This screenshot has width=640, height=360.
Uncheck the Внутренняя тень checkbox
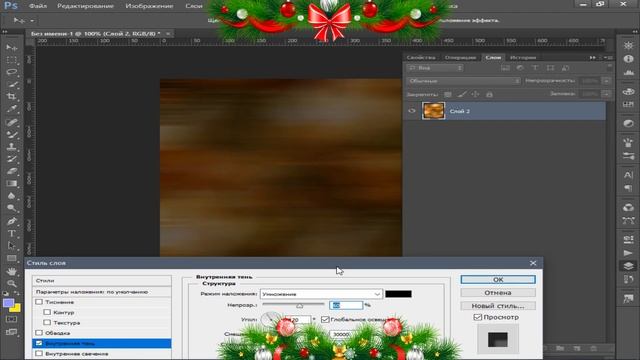[39, 343]
